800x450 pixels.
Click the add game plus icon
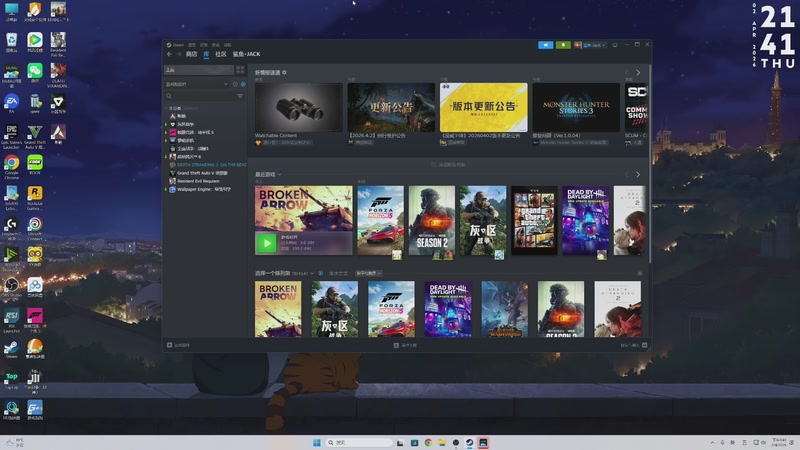(x=169, y=345)
